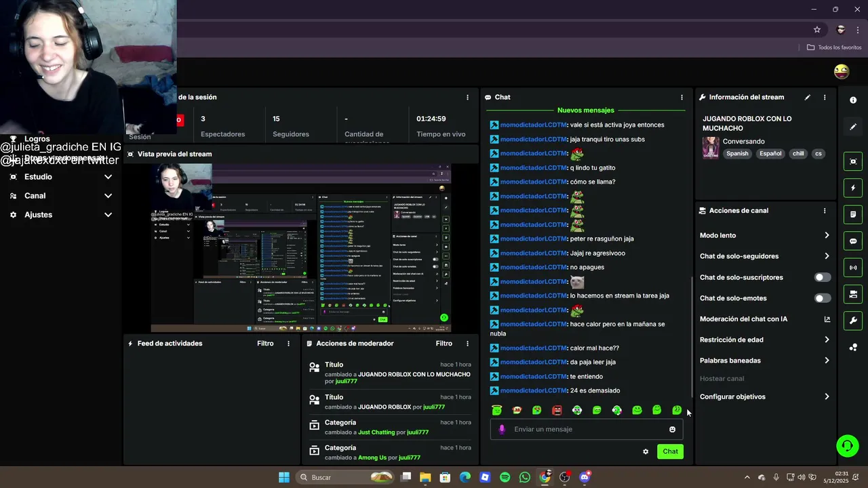Pick the angel halo green emote
868x488 pixels.
click(x=496, y=410)
